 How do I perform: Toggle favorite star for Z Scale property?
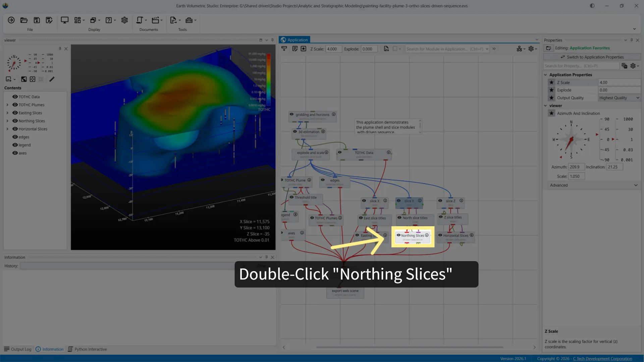click(551, 82)
